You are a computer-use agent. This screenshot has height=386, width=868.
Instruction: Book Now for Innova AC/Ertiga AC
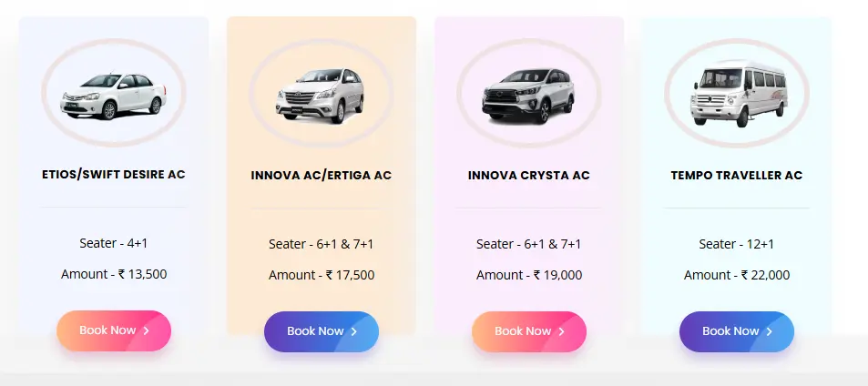click(x=322, y=331)
